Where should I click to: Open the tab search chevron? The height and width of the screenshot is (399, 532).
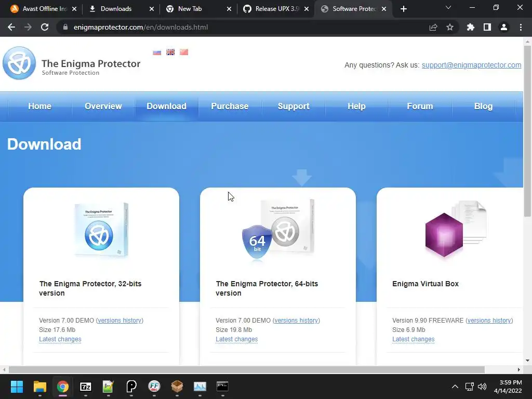click(448, 7)
